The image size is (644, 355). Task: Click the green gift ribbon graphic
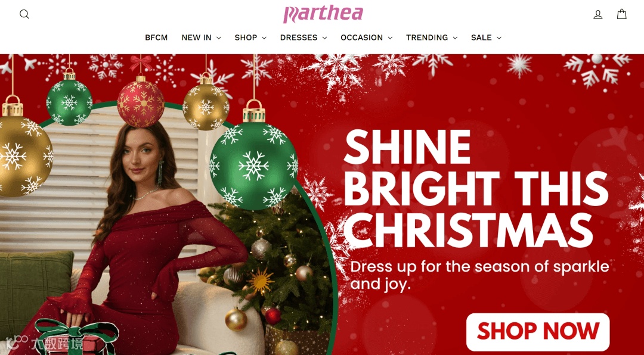click(x=76, y=337)
